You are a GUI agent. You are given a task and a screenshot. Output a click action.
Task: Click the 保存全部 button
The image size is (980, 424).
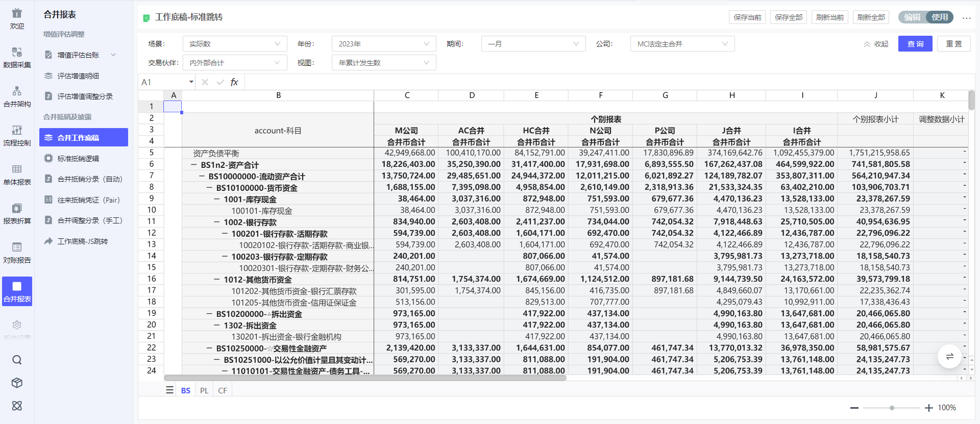point(789,17)
